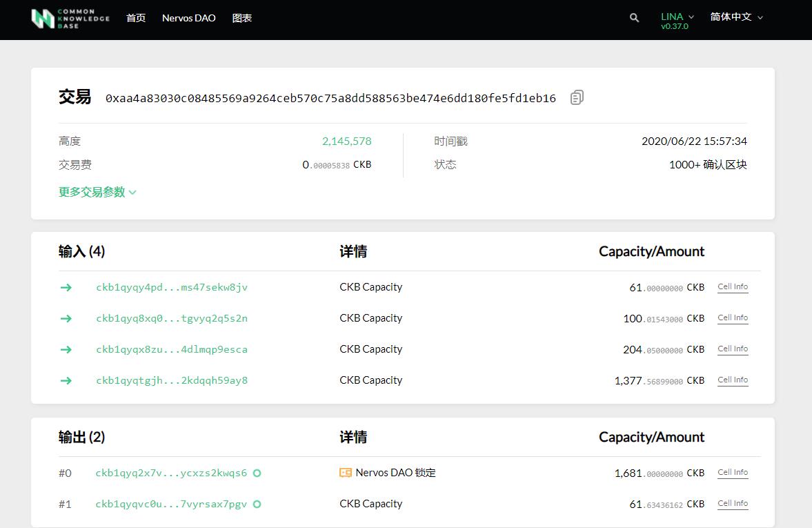Click the #0 output index

[66, 473]
